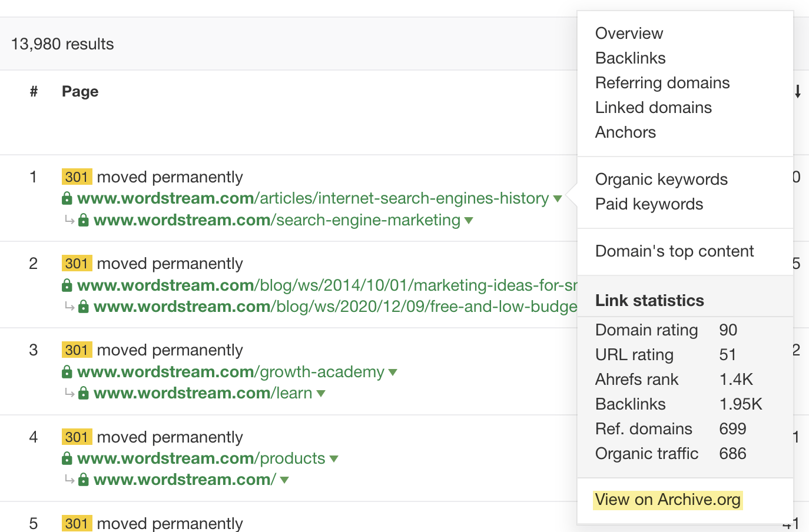Open Organic keywords menu entry
Viewport: 809px width, 532px height.
661,179
